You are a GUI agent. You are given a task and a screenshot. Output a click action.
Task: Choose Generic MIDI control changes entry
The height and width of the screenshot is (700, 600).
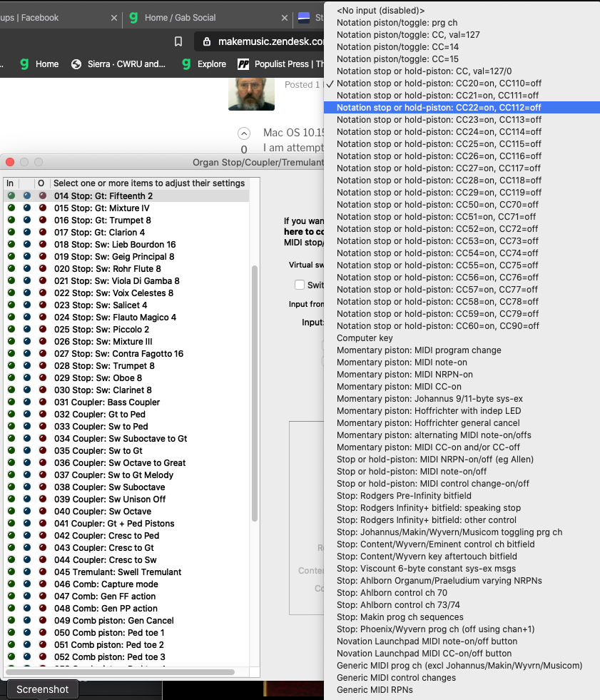pos(396,678)
